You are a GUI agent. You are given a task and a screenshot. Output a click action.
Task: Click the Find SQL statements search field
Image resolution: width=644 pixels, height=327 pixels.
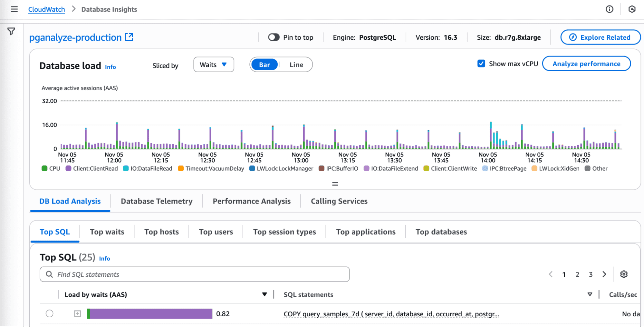tap(195, 274)
